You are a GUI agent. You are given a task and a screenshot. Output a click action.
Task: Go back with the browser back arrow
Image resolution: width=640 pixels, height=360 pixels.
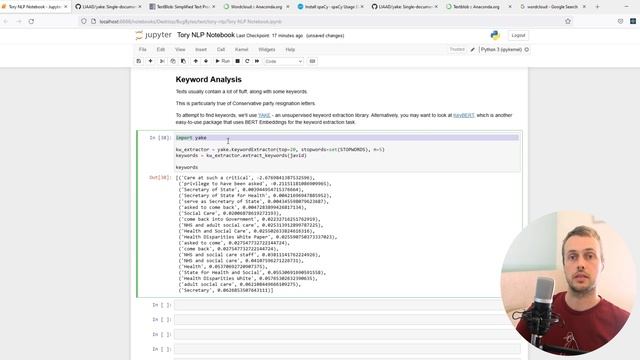[6, 21]
